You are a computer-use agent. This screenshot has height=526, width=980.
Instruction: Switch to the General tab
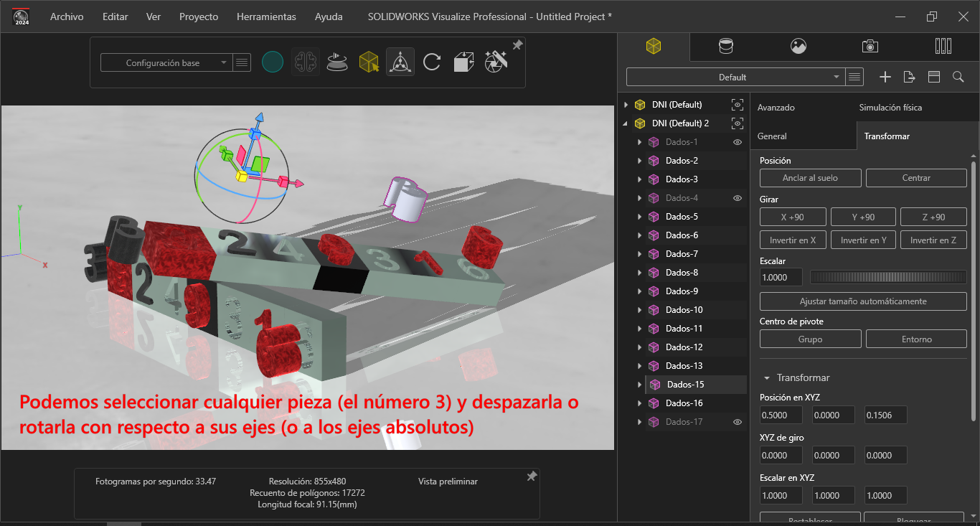tap(772, 136)
